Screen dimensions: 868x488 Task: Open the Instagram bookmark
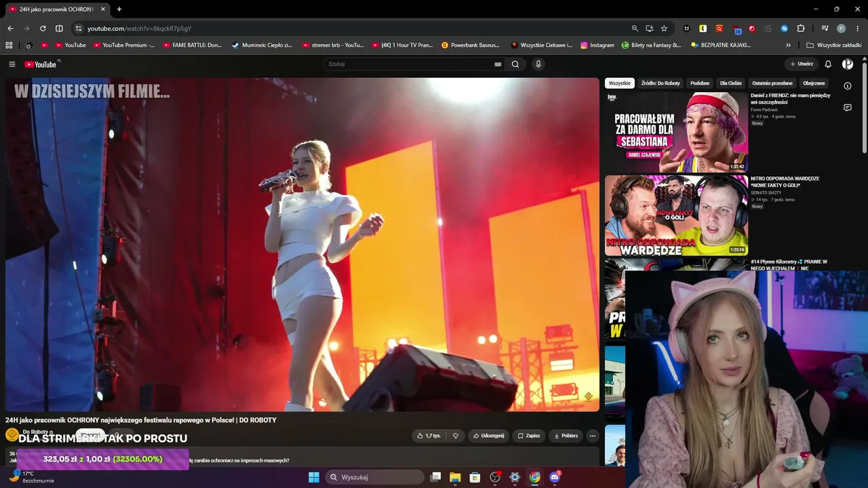click(x=597, y=45)
